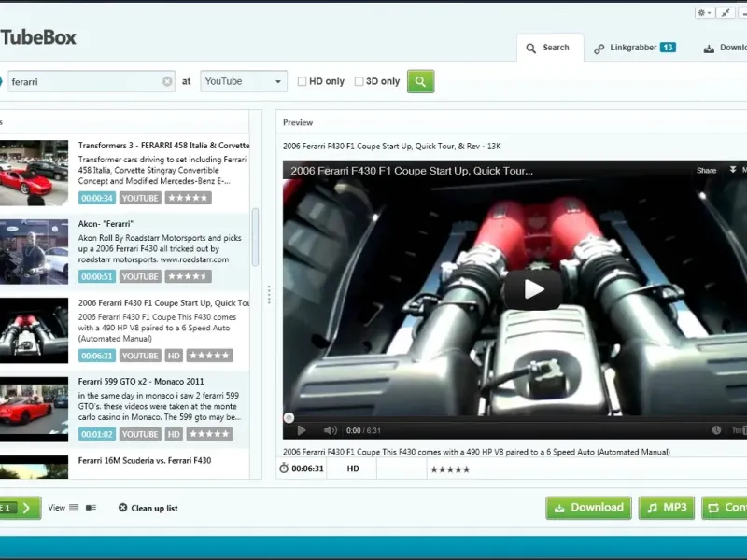Click the small play icon in player bar
This screenshot has height=560, width=747.
tap(301, 430)
